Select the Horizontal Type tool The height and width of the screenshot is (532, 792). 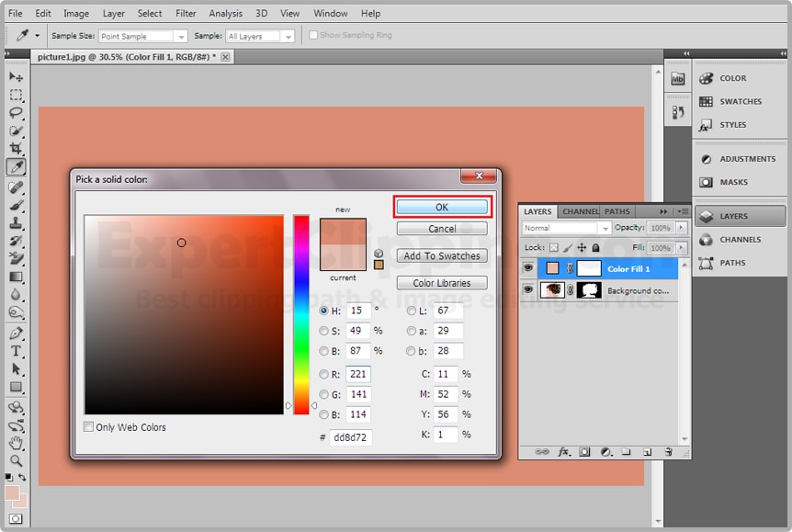pos(16,351)
